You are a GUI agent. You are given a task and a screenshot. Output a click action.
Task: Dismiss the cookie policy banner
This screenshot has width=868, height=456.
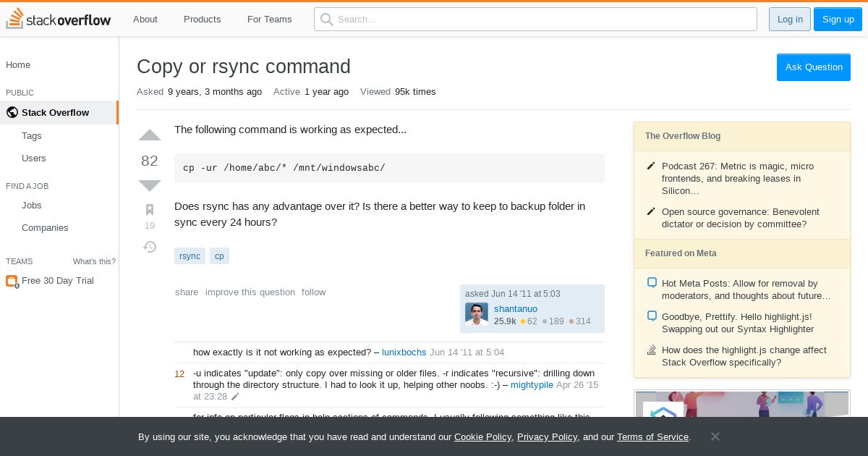(715, 436)
